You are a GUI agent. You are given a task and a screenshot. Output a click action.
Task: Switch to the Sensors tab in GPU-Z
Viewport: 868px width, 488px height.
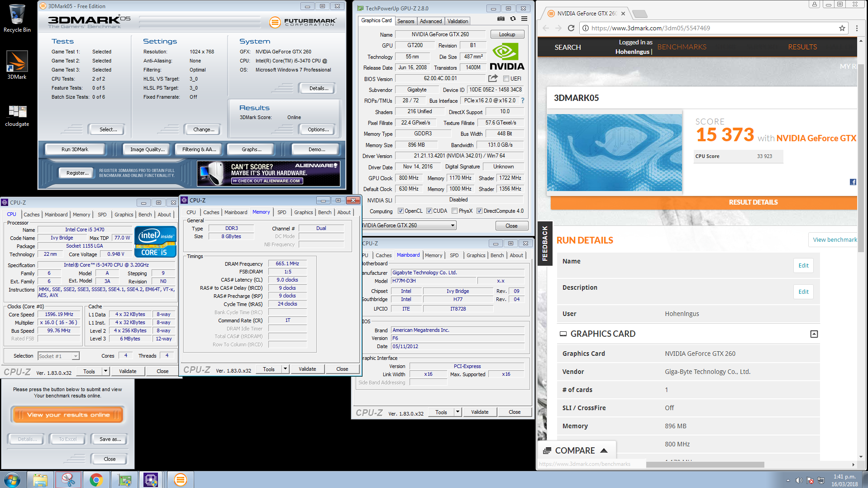pos(405,21)
